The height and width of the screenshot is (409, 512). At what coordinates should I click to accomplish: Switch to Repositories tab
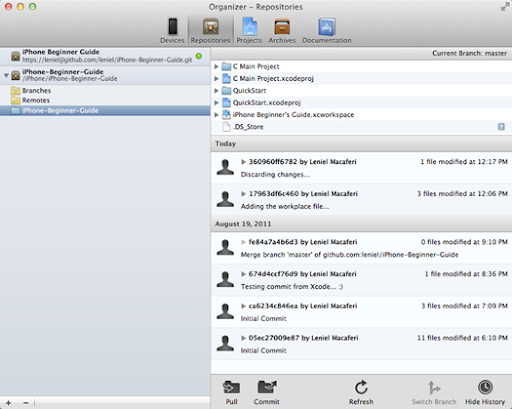pyautogui.click(x=210, y=31)
